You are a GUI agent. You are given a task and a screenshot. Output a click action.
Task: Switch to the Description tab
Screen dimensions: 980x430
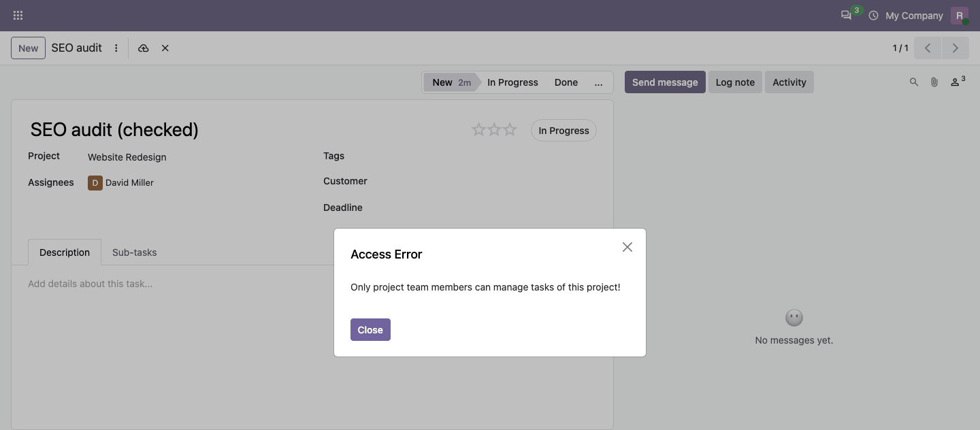point(65,252)
